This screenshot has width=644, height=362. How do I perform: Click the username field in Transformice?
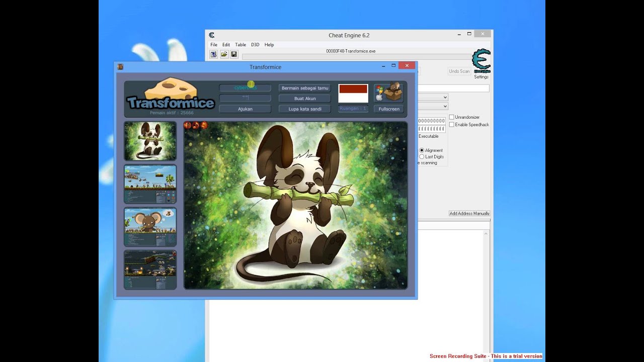(x=245, y=88)
